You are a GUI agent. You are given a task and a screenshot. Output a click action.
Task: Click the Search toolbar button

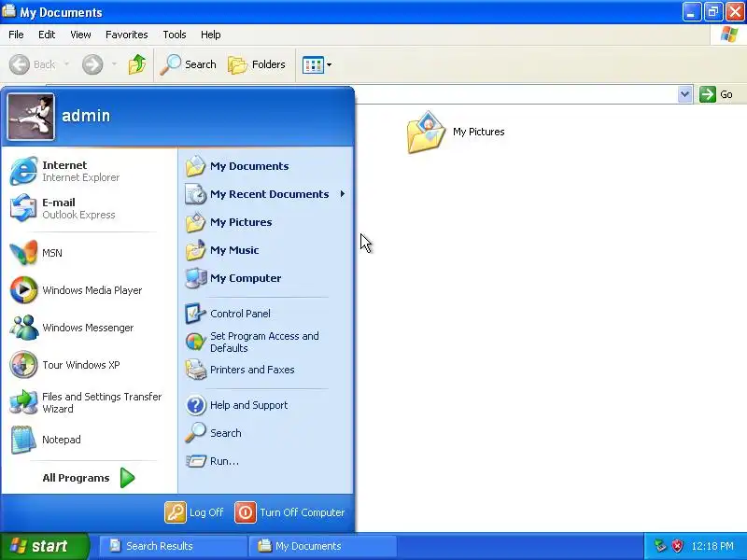click(189, 64)
